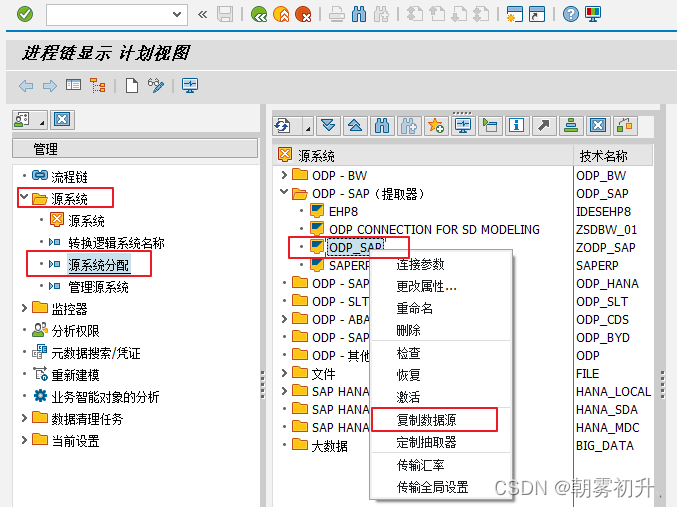This screenshot has height=507, width=677.
Task: Click the HANA_LOCAL technical name cell
Action: (613, 391)
